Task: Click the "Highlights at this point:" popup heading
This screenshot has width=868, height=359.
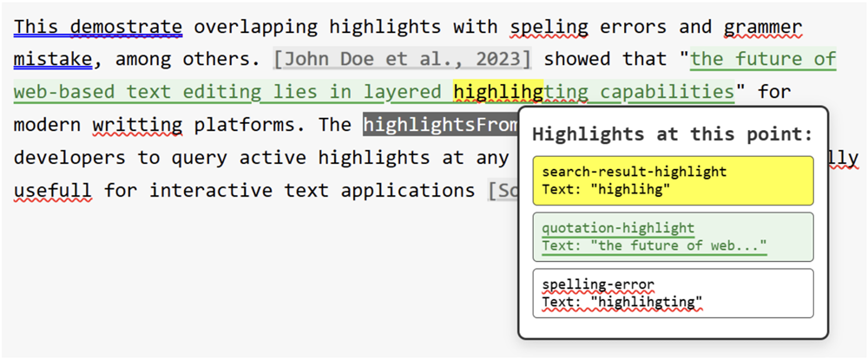Action: pyautogui.click(x=672, y=134)
